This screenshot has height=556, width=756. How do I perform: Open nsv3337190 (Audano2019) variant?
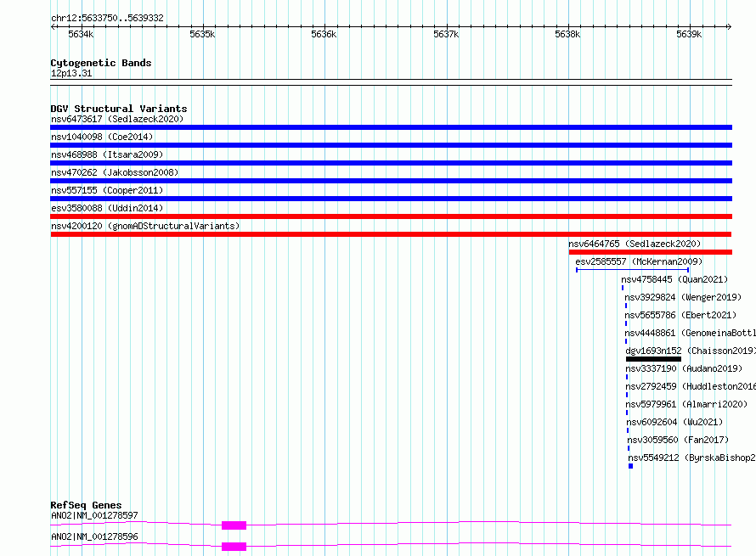684,368
